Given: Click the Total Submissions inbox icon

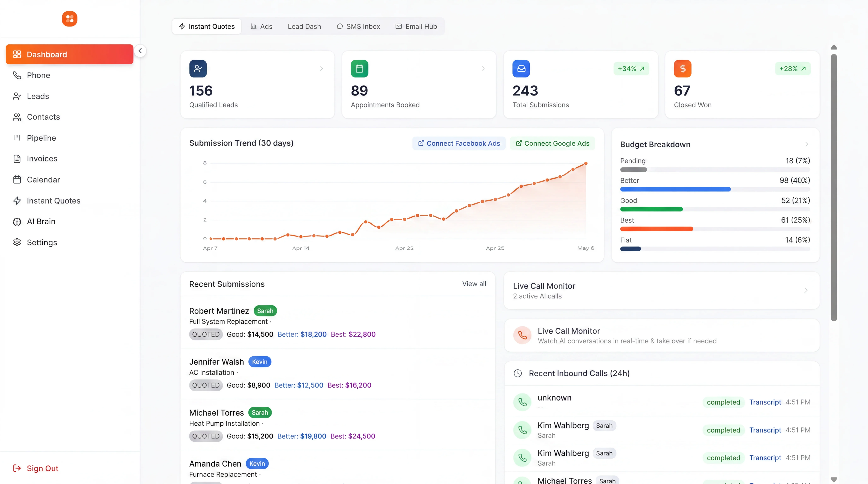Looking at the screenshot, I should 521,69.
